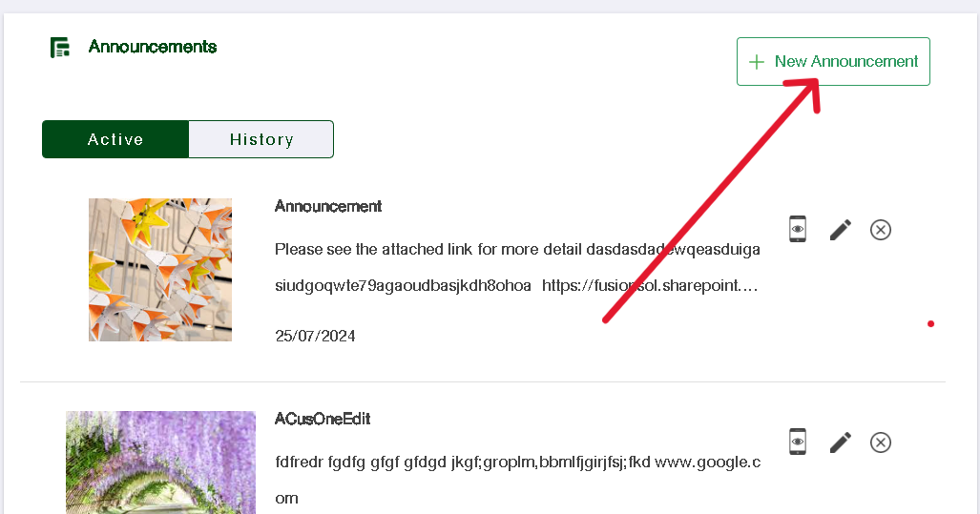The height and width of the screenshot is (514, 980).
Task: Preview the ACusOneEdit announcement on mobile
Action: coord(798,442)
